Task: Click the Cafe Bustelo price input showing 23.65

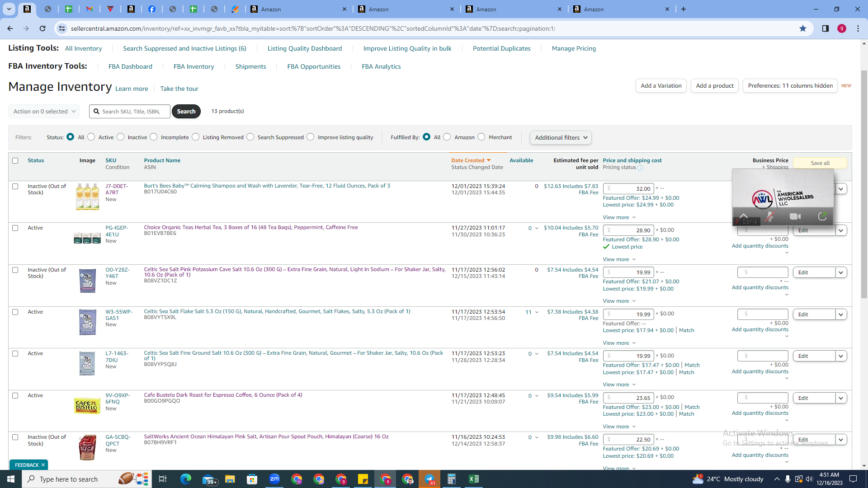Action: pyautogui.click(x=628, y=398)
